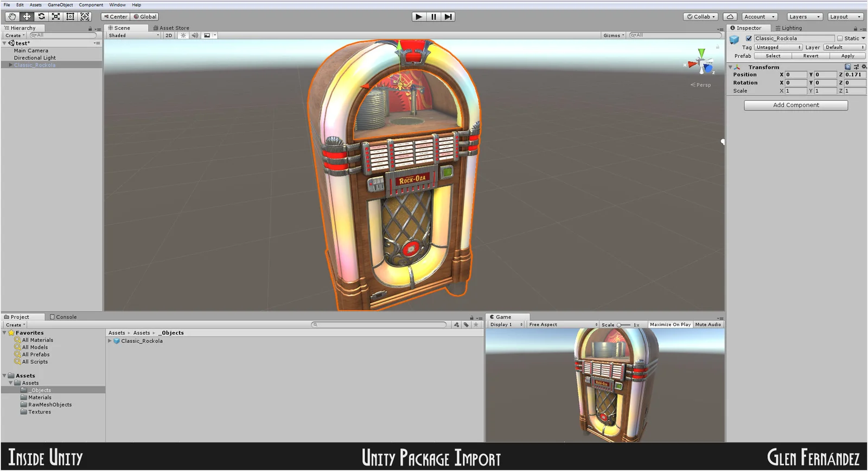
Task: Select the Move tool
Action: (x=27, y=17)
